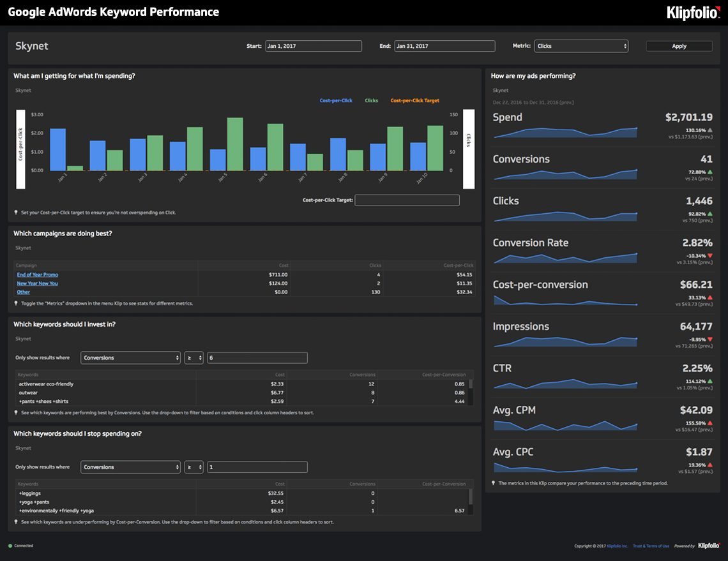Open the End of Year Promo campaign link
The image size is (728, 561).
point(36,274)
